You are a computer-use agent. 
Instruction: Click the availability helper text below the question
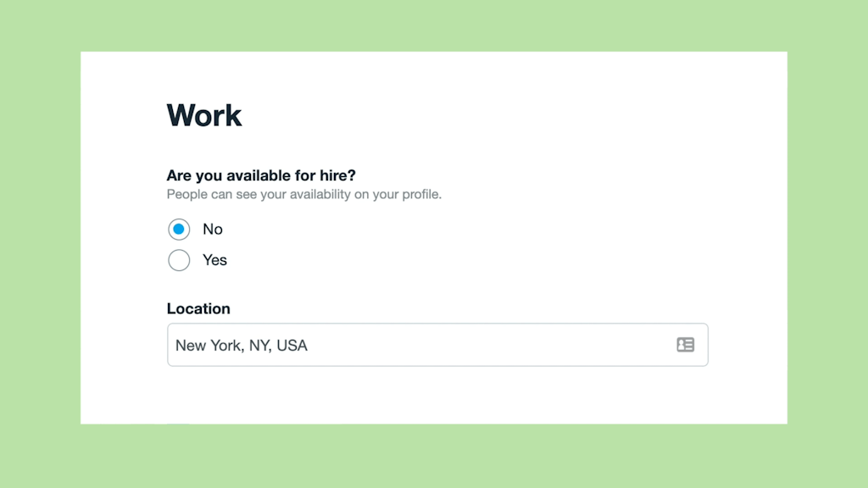tap(303, 194)
